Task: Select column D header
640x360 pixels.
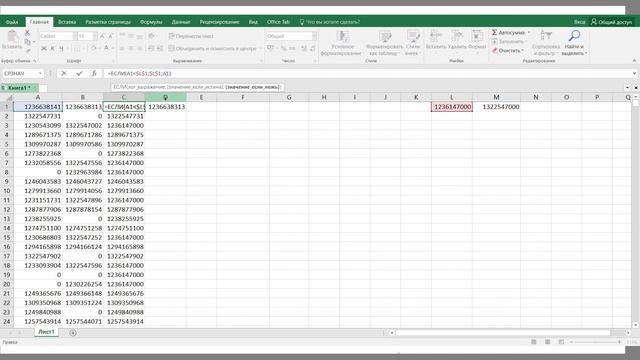Action: pos(165,97)
